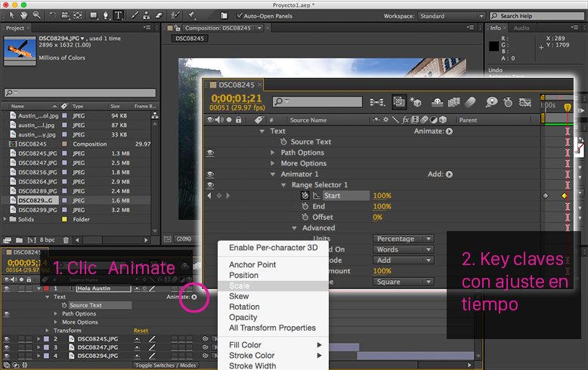
Task: Open the Shape Square dropdown
Action: click(403, 282)
